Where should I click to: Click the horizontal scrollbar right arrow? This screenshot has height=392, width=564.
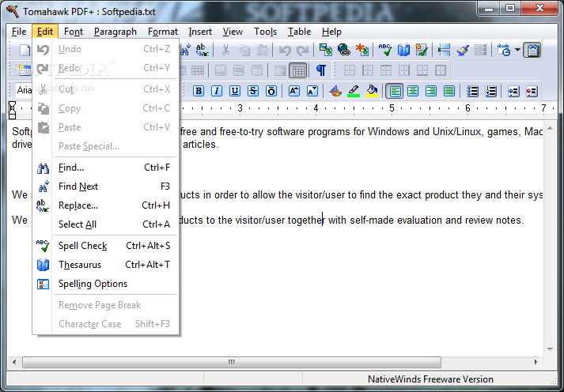click(536, 362)
